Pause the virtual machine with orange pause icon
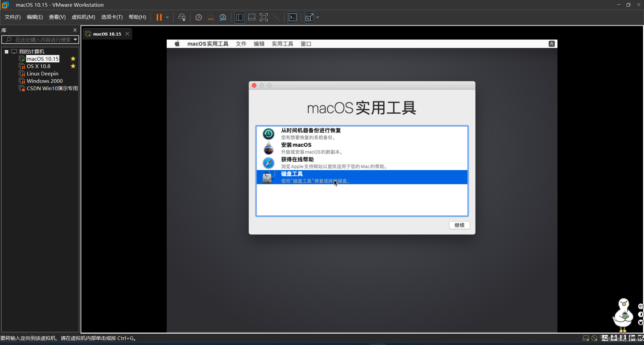This screenshot has width=644, height=345. click(159, 17)
